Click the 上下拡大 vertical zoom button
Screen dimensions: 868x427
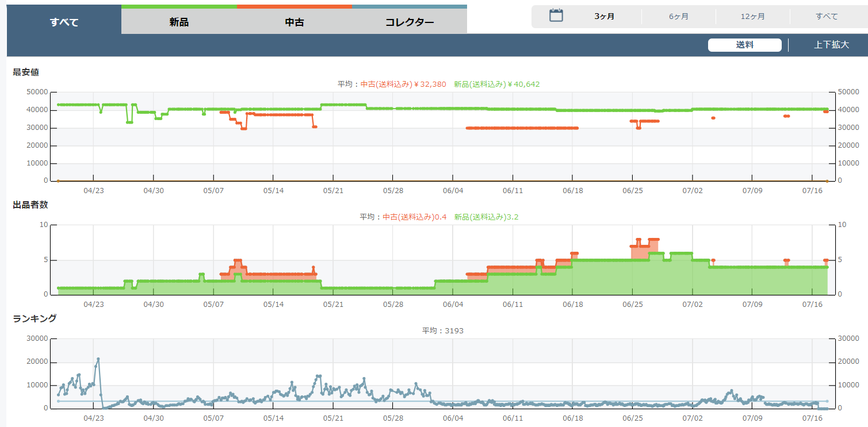click(831, 45)
